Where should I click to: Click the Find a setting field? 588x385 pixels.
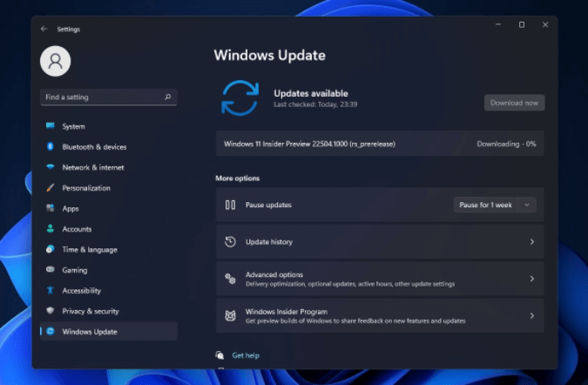pyautogui.click(x=109, y=97)
